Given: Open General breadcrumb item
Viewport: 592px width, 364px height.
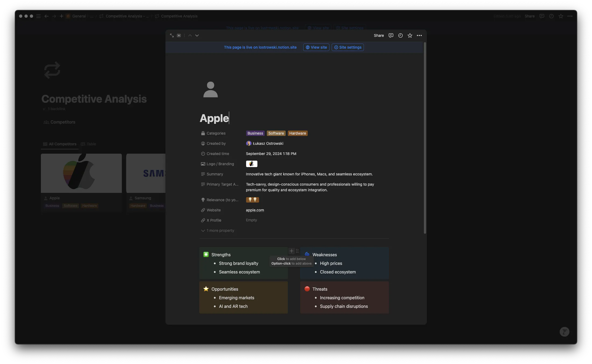Looking at the screenshot, I should [x=76, y=16].
